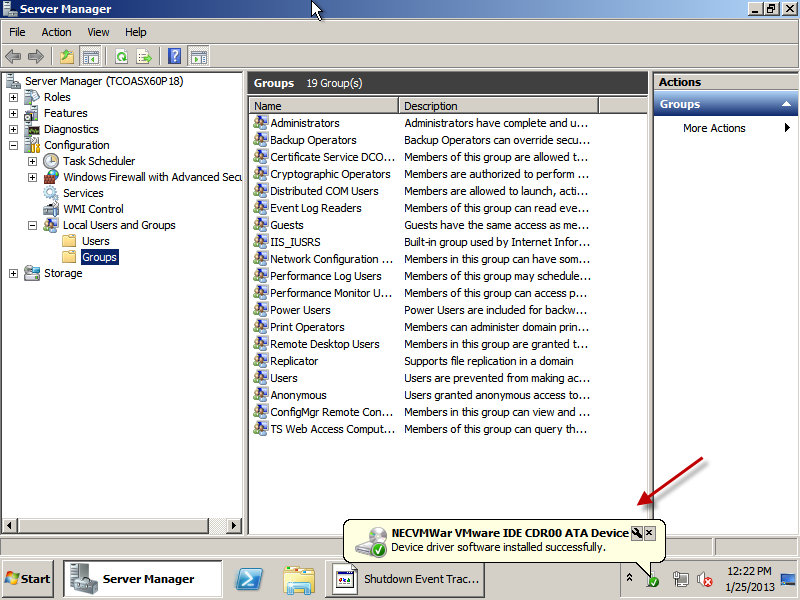
Task: Collapse the Configuration tree node
Action: tap(13, 145)
